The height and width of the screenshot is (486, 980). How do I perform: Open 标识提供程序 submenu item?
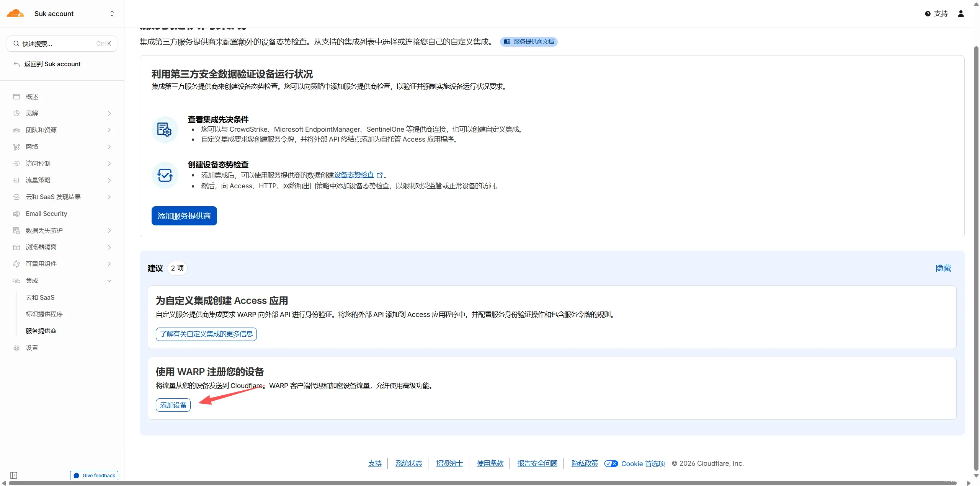tap(44, 314)
